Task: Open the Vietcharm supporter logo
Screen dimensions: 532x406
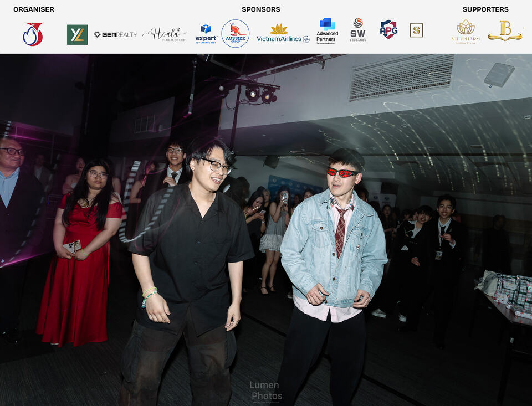Action: click(466, 32)
